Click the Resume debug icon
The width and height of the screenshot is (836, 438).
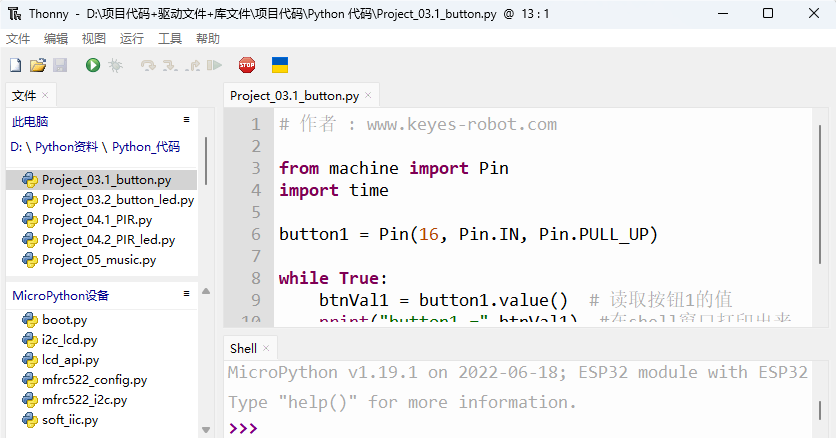214,65
